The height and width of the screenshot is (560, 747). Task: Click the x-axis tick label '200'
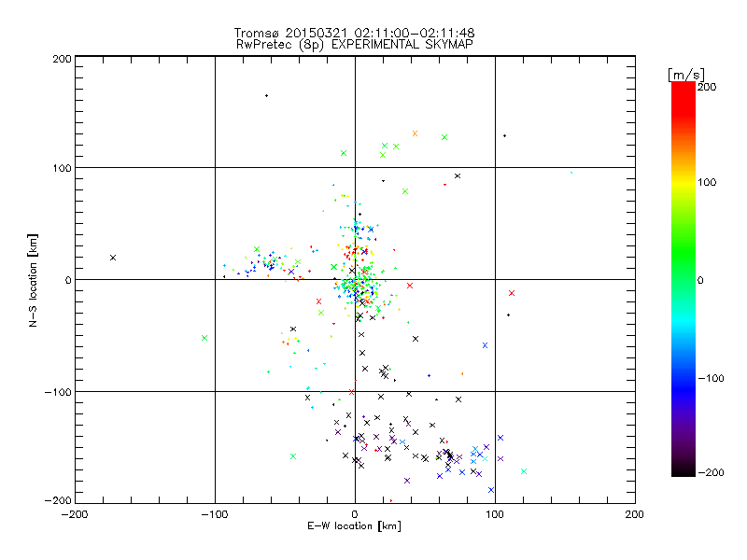[x=635, y=514]
